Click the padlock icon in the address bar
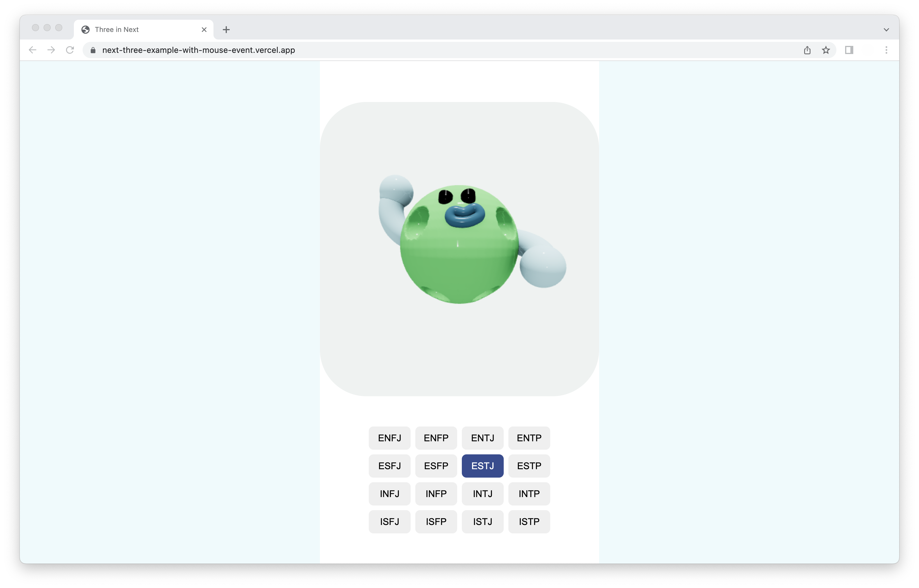919x588 pixels. click(92, 50)
